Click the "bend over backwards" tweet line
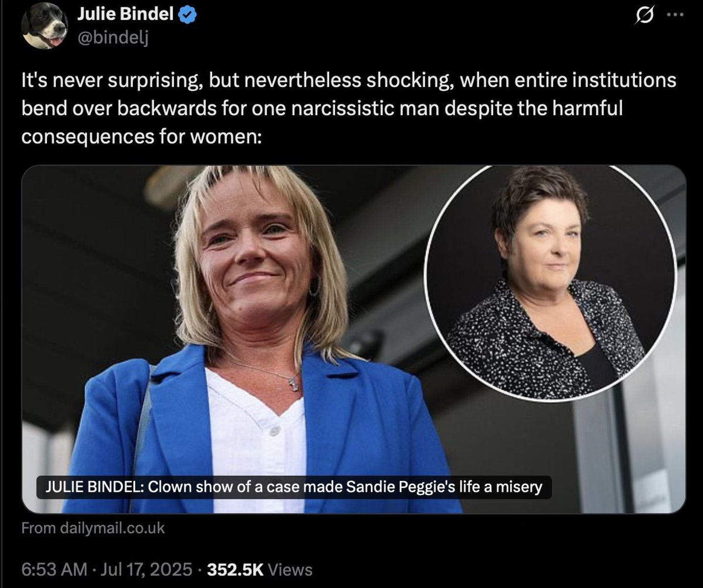703x588 pixels. tap(322, 108)
